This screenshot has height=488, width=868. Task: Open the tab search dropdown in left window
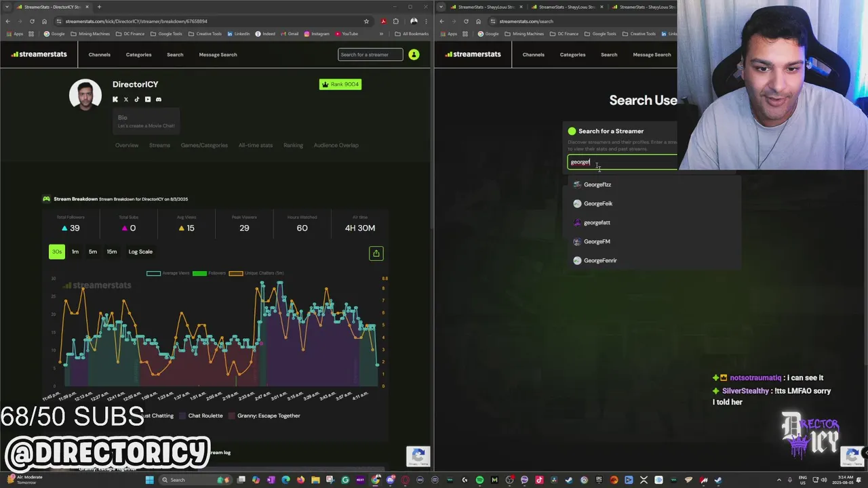pyautogui.click(x=7, y=7)
